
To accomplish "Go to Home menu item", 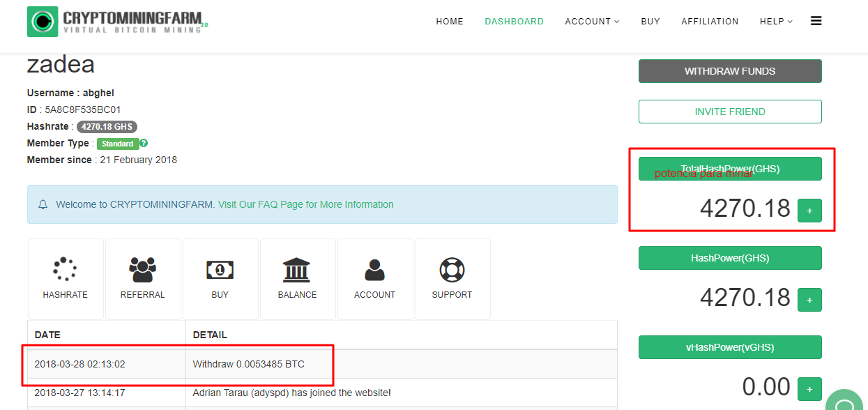I will tap(450, 22).
